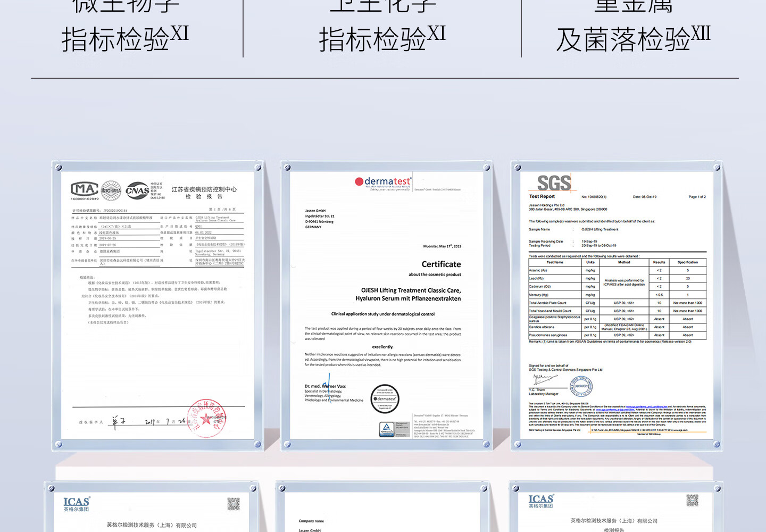The height and width of the screenshot is (532, 766).
Task: Click the CMA logo on Jiangsu report
Action: [x=84, y=189]
